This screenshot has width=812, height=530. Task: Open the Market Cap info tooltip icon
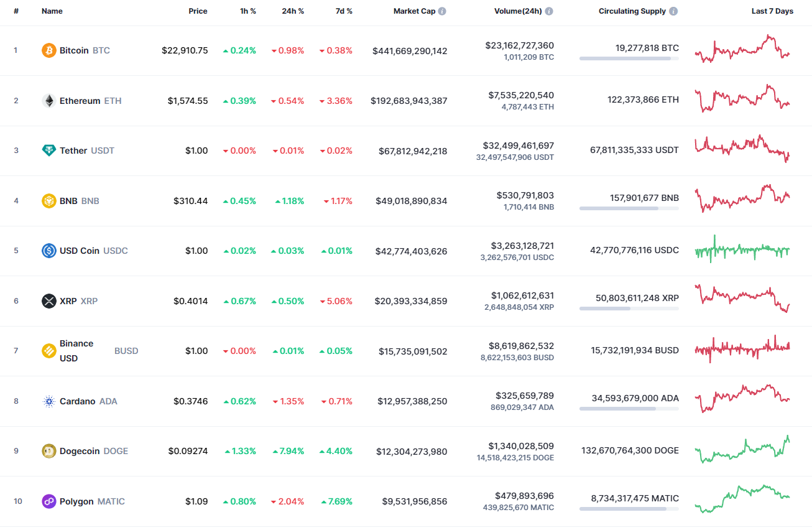point(441,11)
